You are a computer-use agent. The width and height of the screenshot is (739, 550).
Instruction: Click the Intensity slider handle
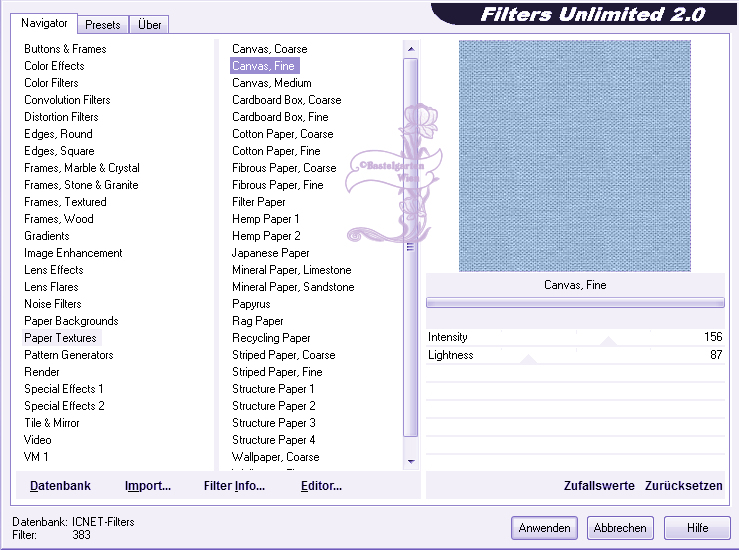(x=608, y=341)
